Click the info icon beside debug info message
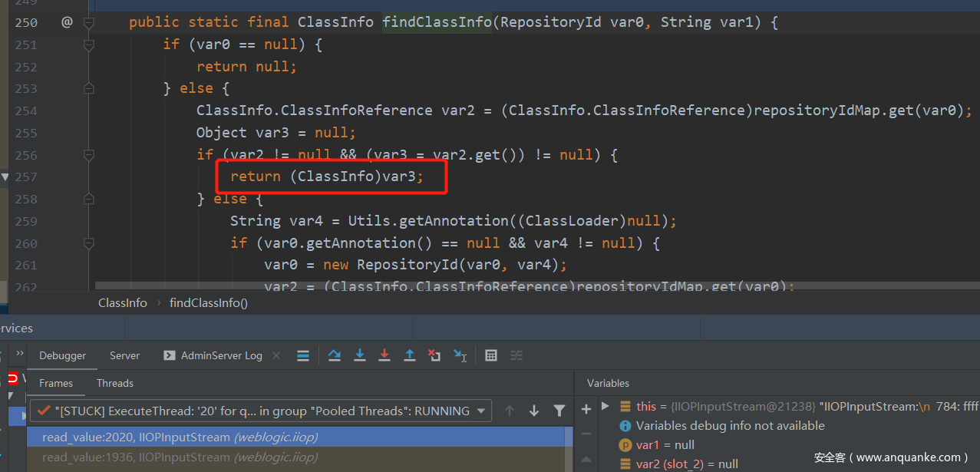Screen dimensions: 980x472 625,425
